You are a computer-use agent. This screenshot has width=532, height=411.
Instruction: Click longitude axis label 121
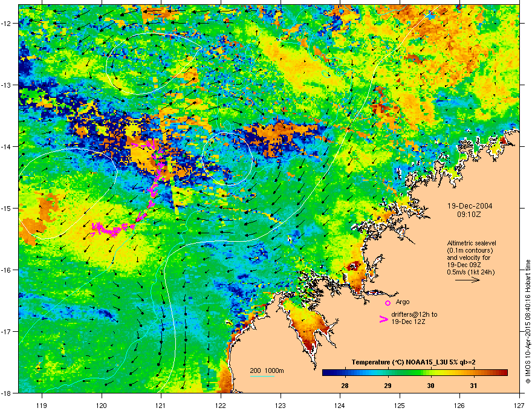click(x=161, y=405)
